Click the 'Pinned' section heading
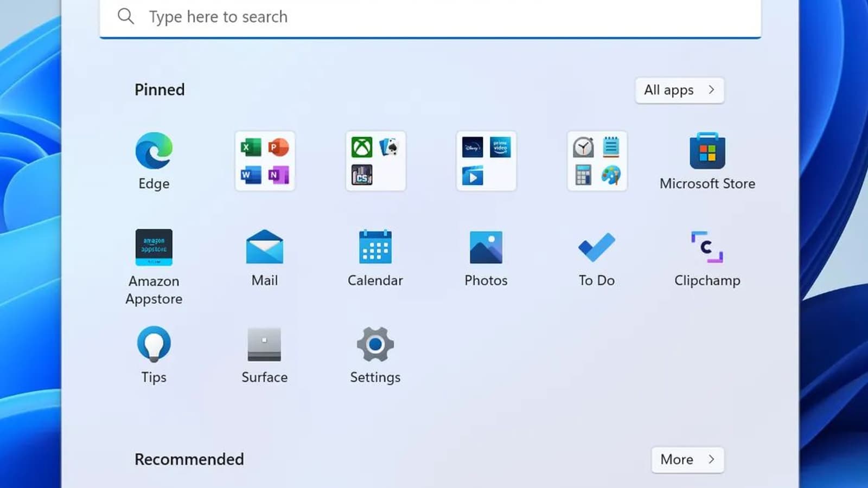868x488 pixels. (159, 90)
